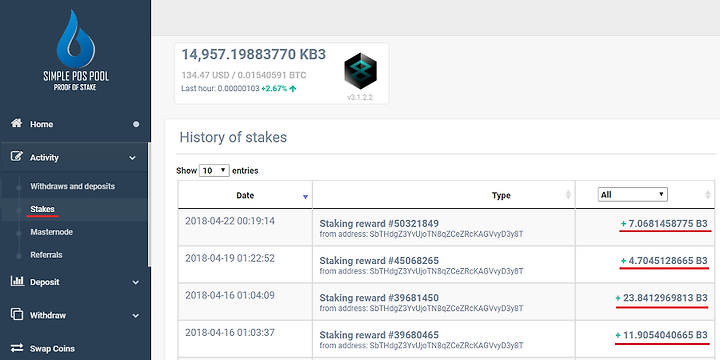Sort by amount column arrows
Viewport: 720px width, 360px height.
click(708, 195)
